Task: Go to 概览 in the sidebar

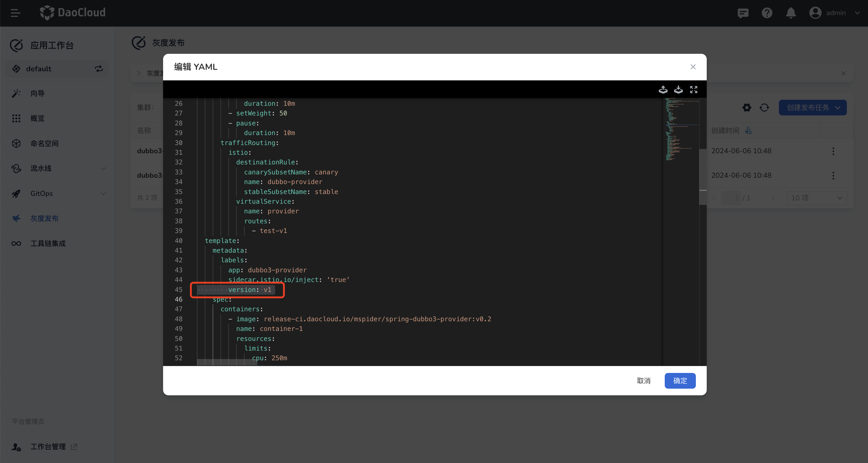Action: [37, 118]
